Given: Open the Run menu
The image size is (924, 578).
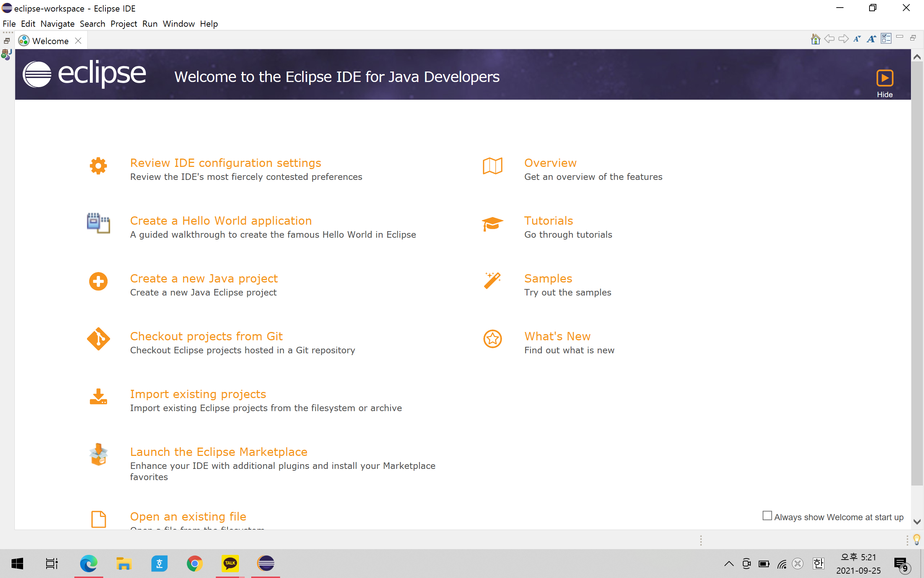Looking at the screenshot, I should point(150,24).
